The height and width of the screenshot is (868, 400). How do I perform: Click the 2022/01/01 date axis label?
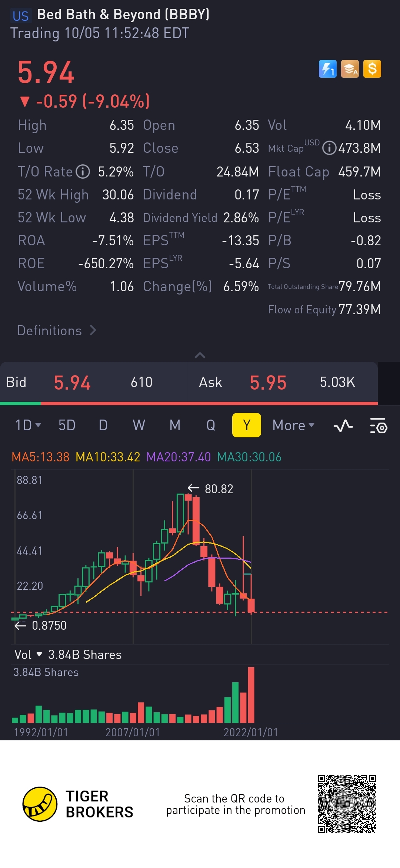click(x=251, y=732)
